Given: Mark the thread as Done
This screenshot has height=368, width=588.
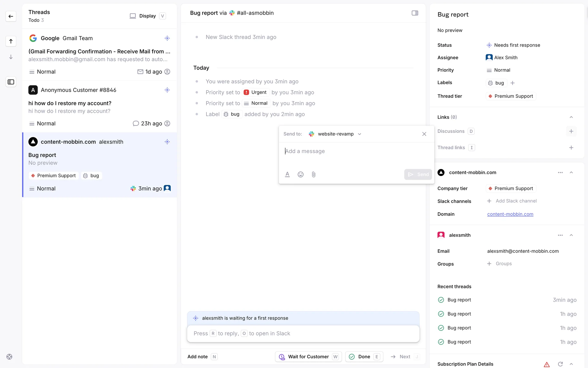Looking at the screenshot, I should [364, 357].
